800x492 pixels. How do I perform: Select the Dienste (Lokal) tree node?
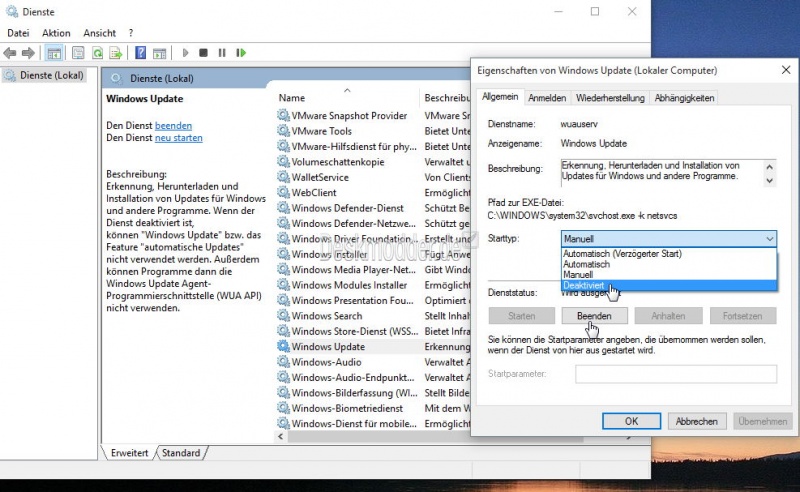click(x=44, y=76)
